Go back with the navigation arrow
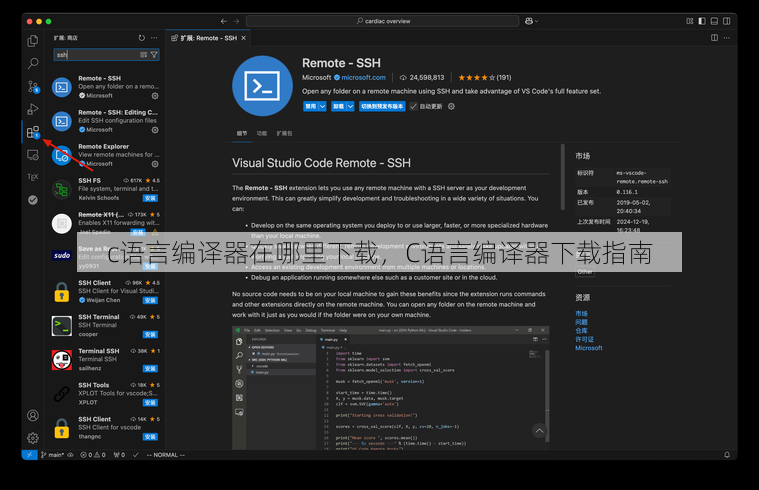The image size is (759, 490). pos(224,21)
